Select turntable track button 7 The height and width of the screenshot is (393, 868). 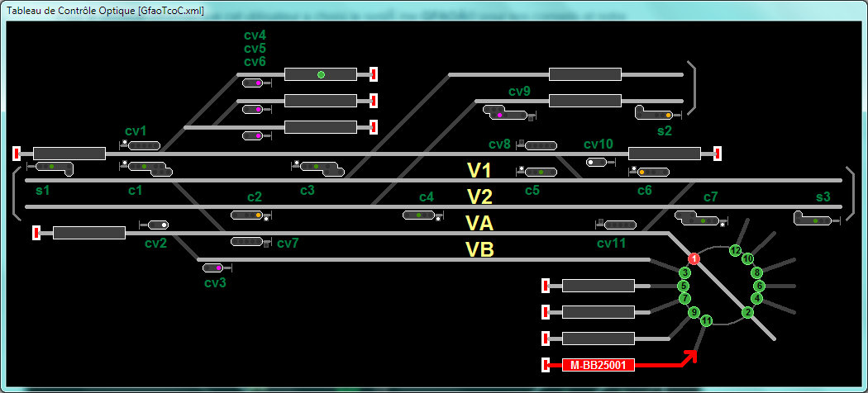685,299
